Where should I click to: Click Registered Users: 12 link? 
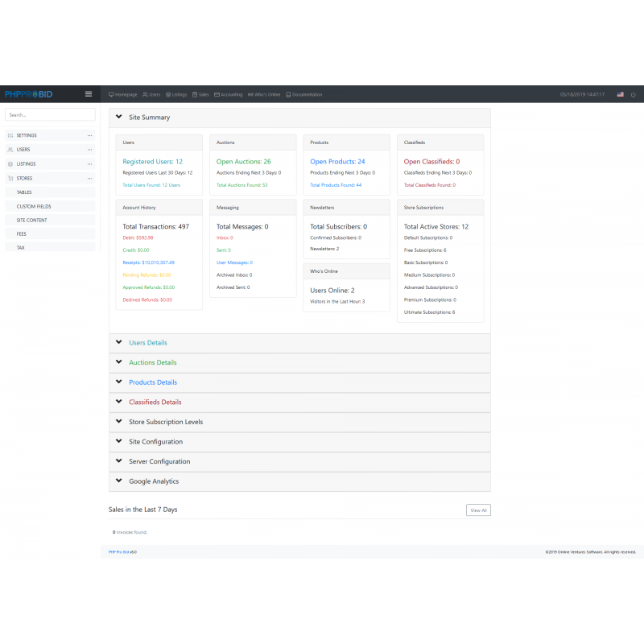pos(152,162)
